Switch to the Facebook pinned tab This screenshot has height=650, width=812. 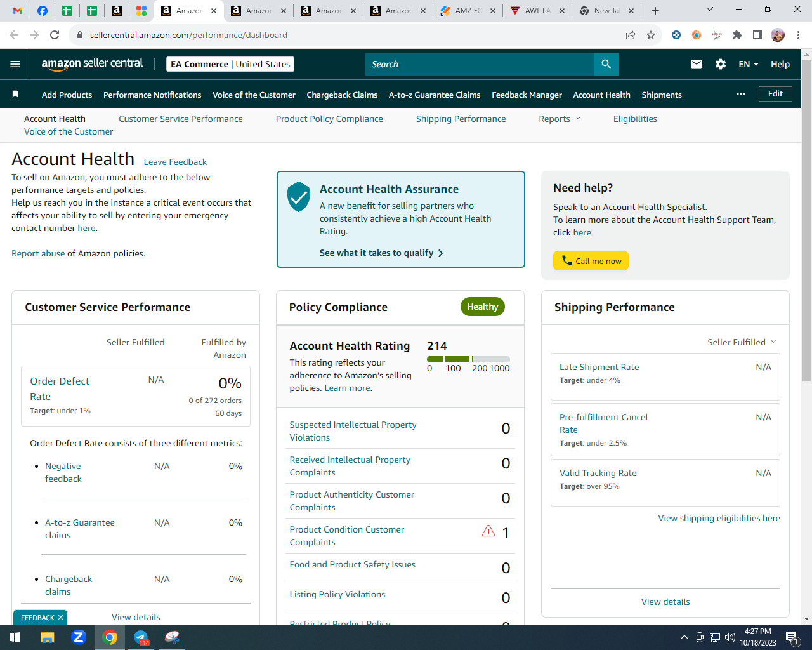click(43, 11)
